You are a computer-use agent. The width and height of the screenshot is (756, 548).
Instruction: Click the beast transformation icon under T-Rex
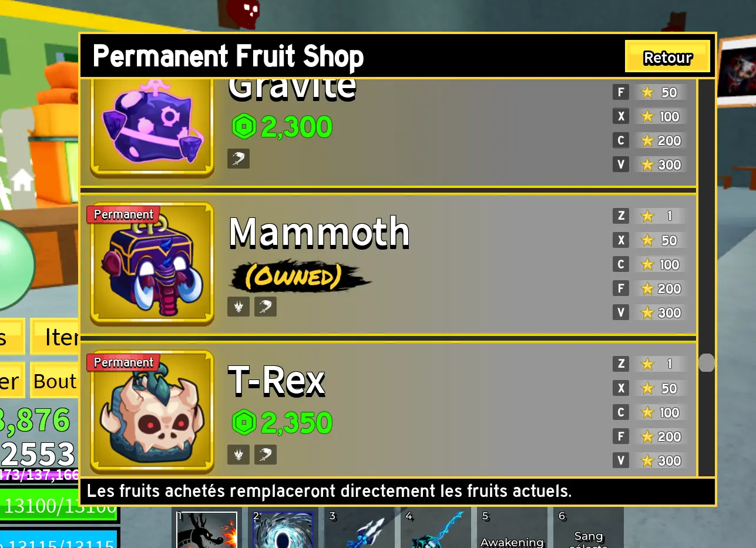tap(238, 454)
